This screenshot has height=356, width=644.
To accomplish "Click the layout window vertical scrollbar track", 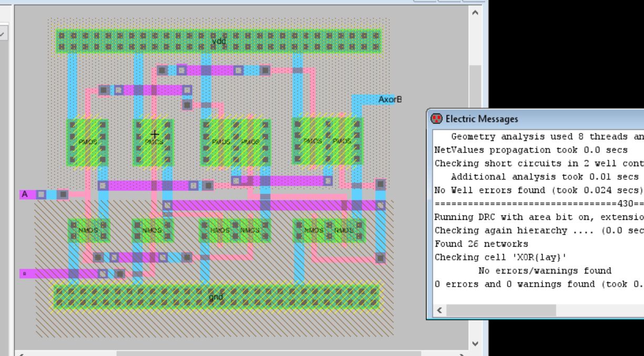I will click(x=475, y=210).
